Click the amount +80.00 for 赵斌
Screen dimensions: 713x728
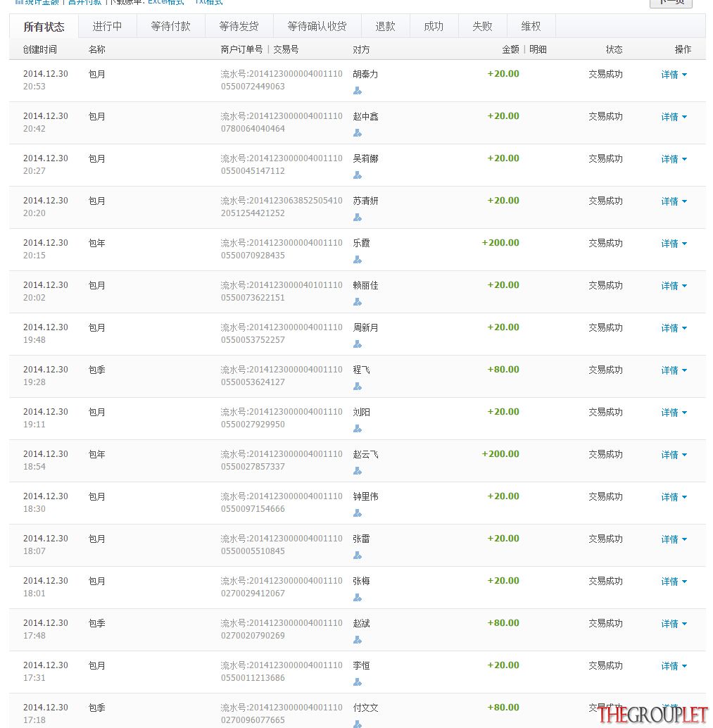(x=503, y=623)
